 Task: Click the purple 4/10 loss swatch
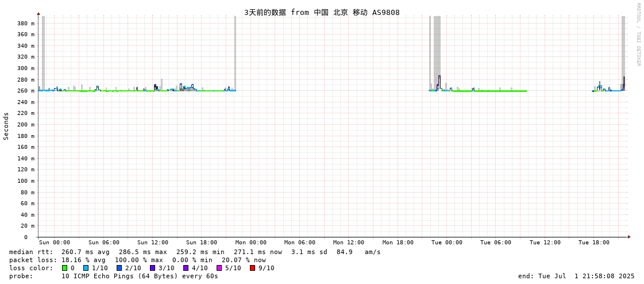[x=186, y=268]
